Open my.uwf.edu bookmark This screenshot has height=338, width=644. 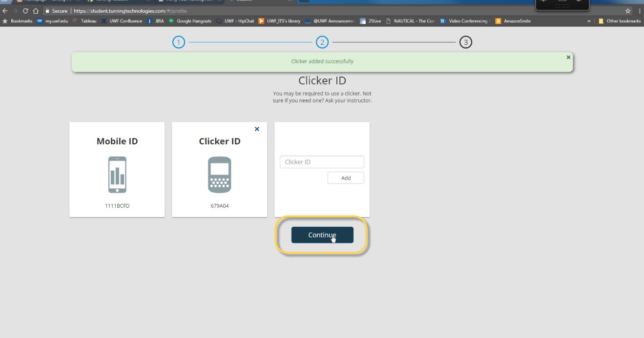tap(53, 21)
